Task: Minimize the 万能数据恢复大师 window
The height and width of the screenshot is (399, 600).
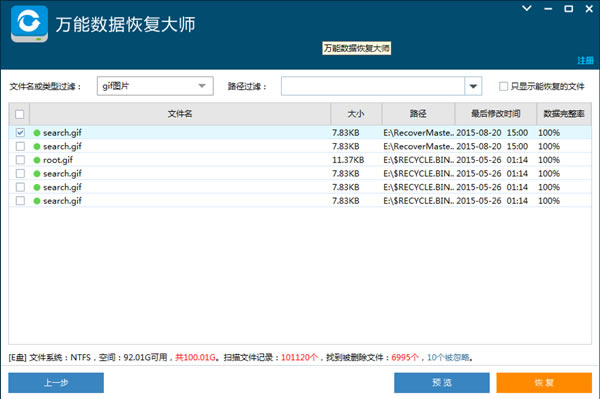Action: tap(548, 8)
